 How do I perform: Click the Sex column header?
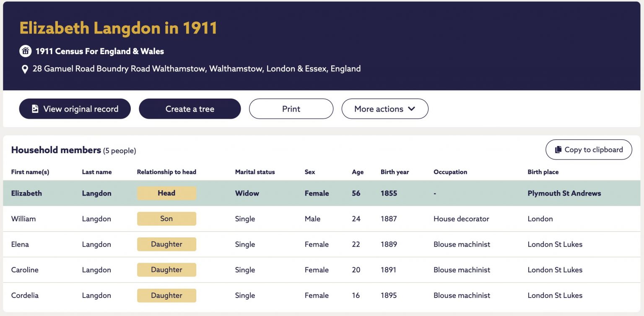coord(310,172)
